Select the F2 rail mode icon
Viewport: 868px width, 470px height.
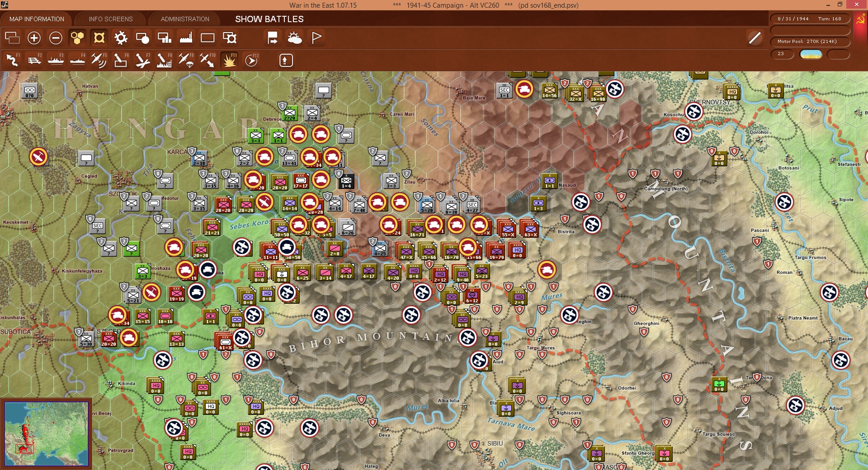pyautogui.click(x=34, y=60)
